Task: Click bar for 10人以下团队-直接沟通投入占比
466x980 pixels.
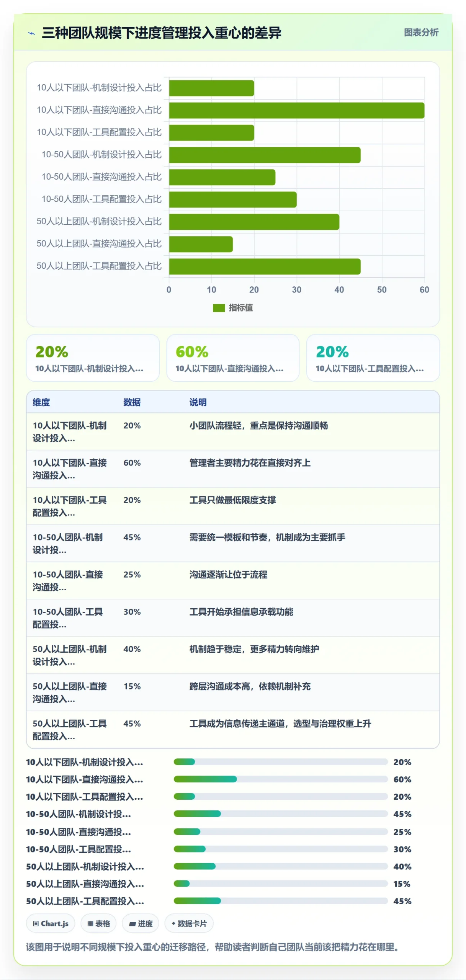Action: click(296, 110)
